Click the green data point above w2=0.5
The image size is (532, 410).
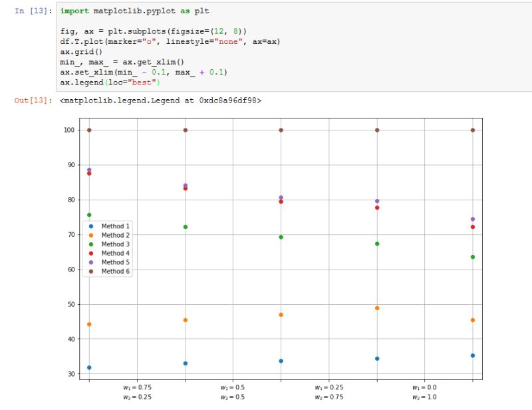click(x=184, y=226)
